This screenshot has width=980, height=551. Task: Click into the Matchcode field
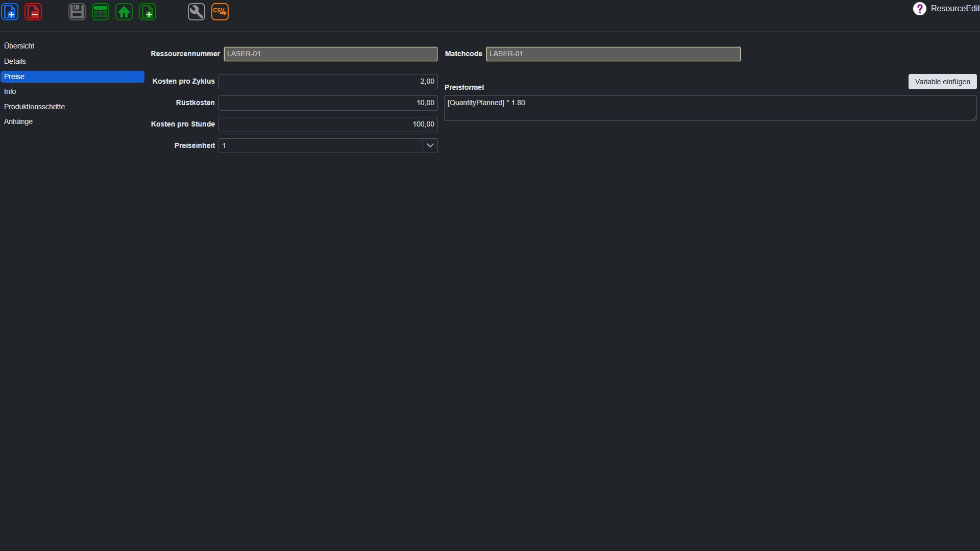613,54
